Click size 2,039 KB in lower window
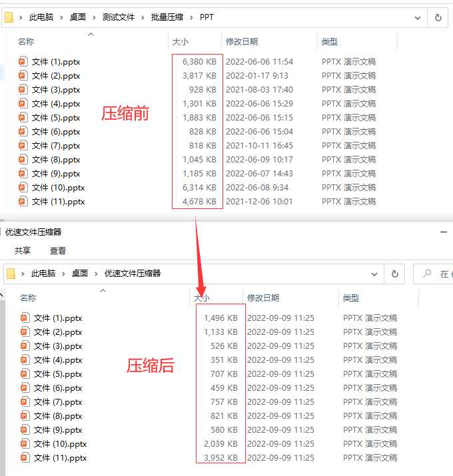 click(x=221, y=443)
